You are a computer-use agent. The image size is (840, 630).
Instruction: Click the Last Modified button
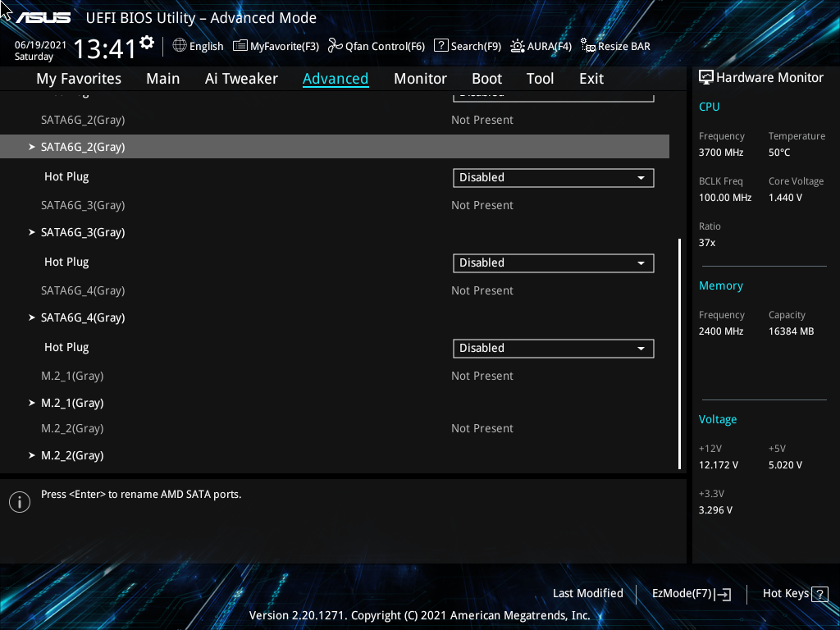click(587, 593)
